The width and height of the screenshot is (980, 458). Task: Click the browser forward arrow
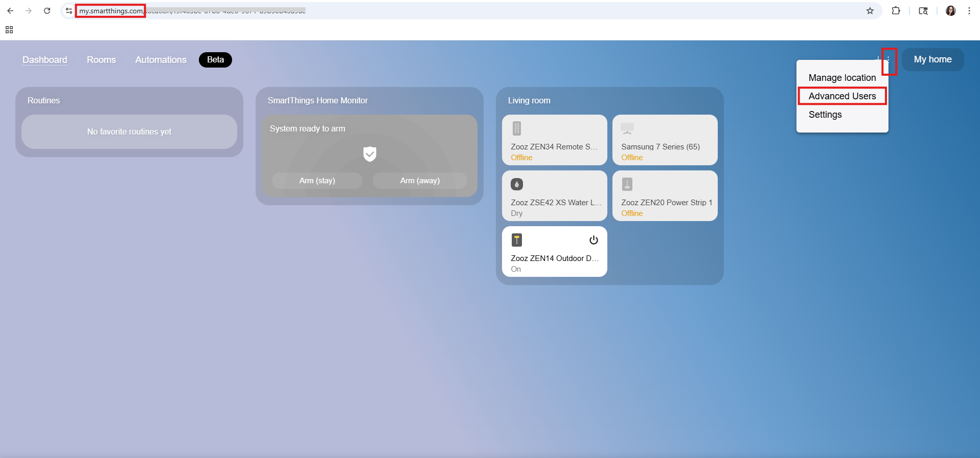click(x=29, y=11)
